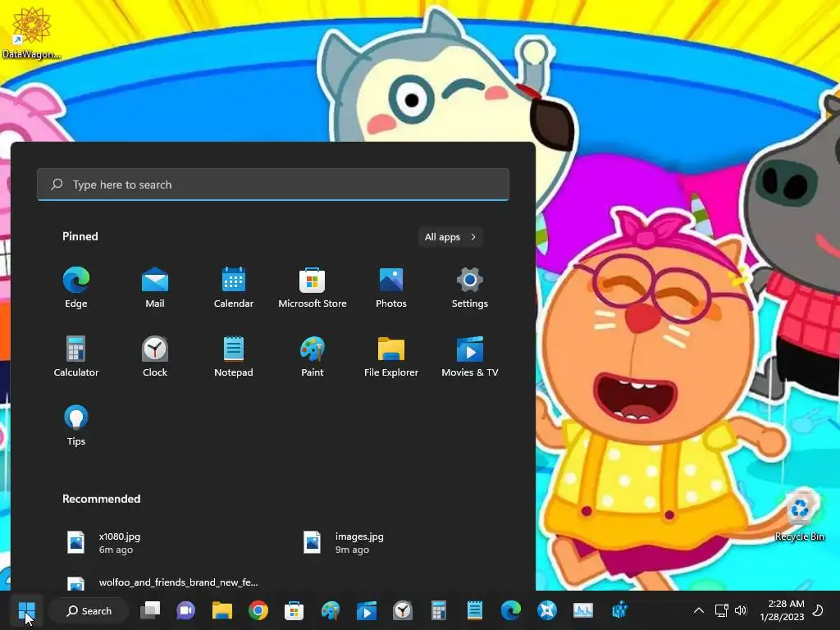Viewport: 840px width, 630px height.
Task: Open Clock from the taskbar
Action: pyautogui.click(x=403, y=610)
